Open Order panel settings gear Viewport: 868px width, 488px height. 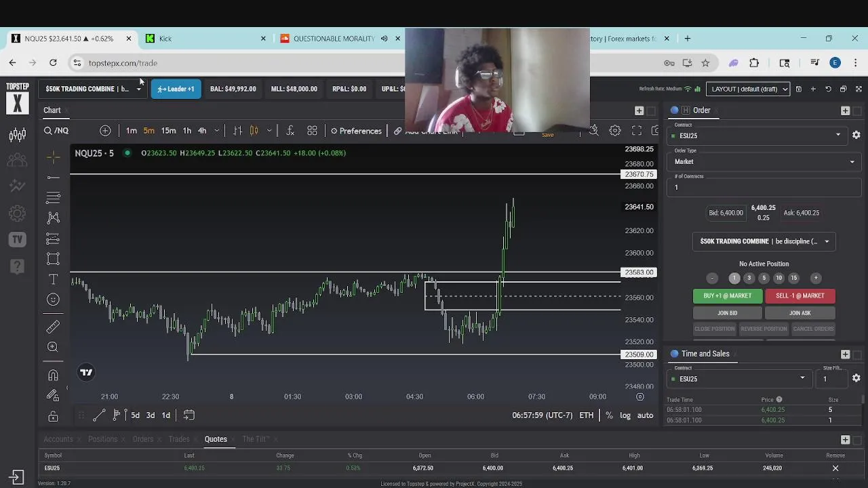click(x=856, y=135)
